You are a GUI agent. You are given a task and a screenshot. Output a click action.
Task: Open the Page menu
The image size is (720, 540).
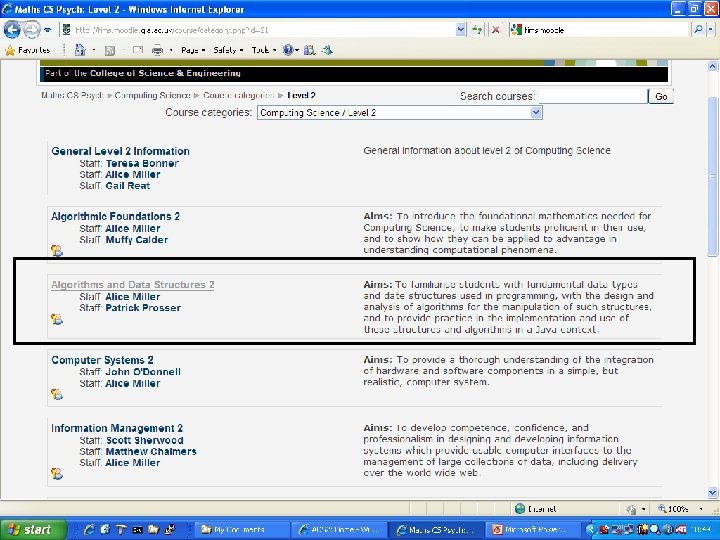click(193, 50)
